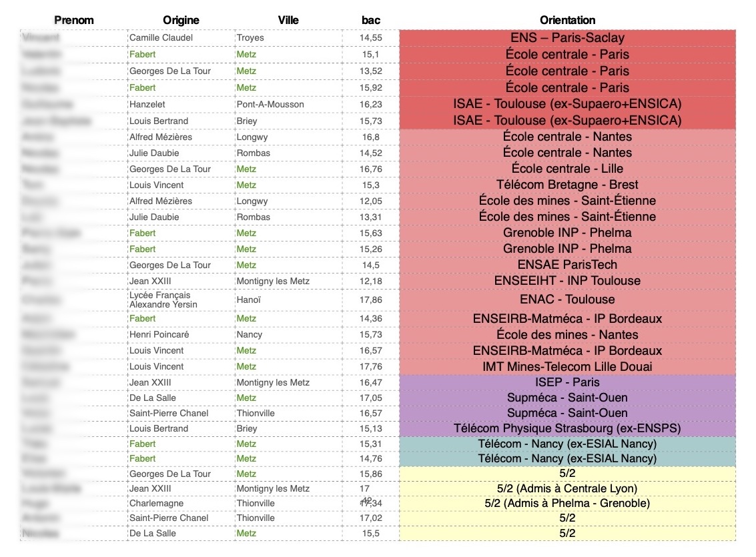Select the IMT Mines-Telecom Lille Douai cell
Screen dimensions: 756x557
567,367
